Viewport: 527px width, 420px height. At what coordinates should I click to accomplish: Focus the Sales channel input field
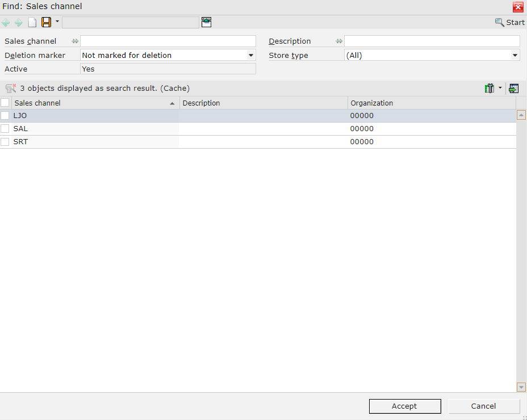(168, 41)
